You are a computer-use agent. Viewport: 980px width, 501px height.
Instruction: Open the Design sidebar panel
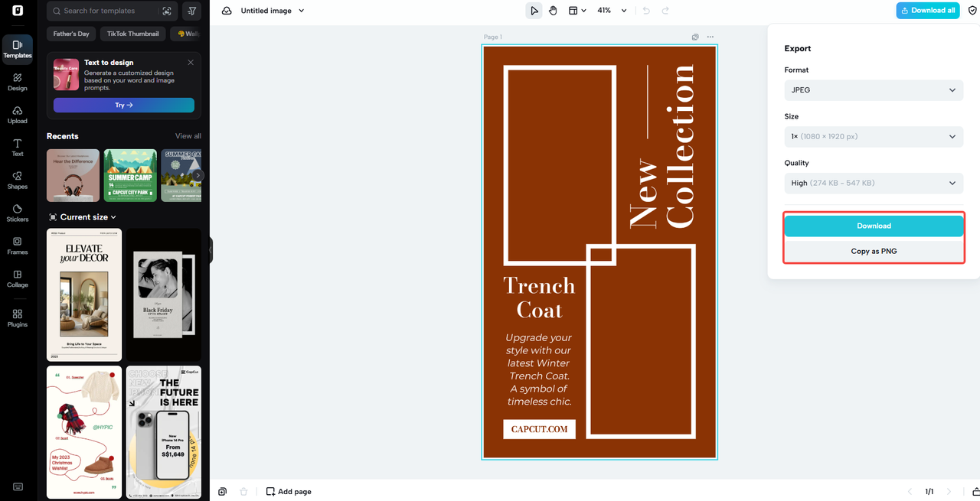(x=17, y=82)
